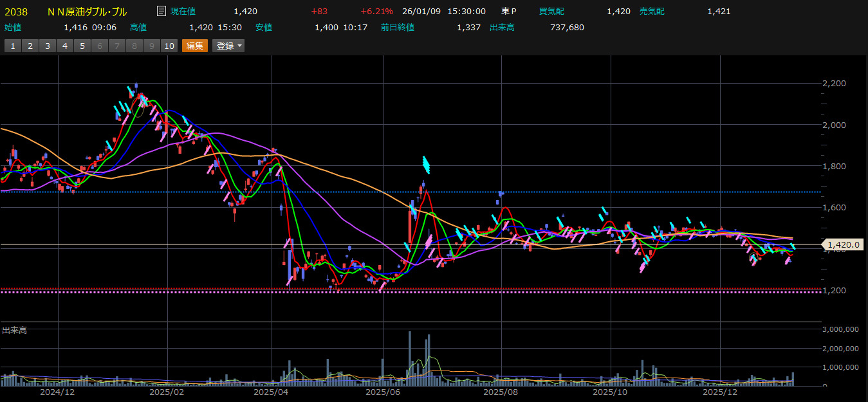Click the stock code 2038
This screenshot has width=868, height=402.
[x=16, y=12]
